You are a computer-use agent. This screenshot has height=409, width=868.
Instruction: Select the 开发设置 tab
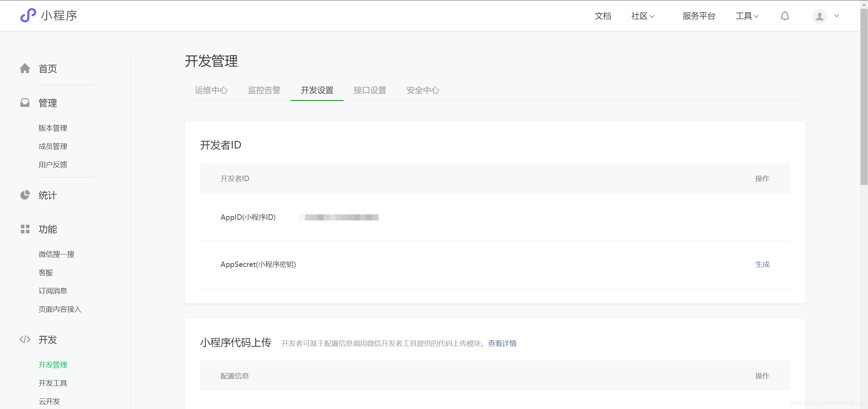click(x=317, y=90)
